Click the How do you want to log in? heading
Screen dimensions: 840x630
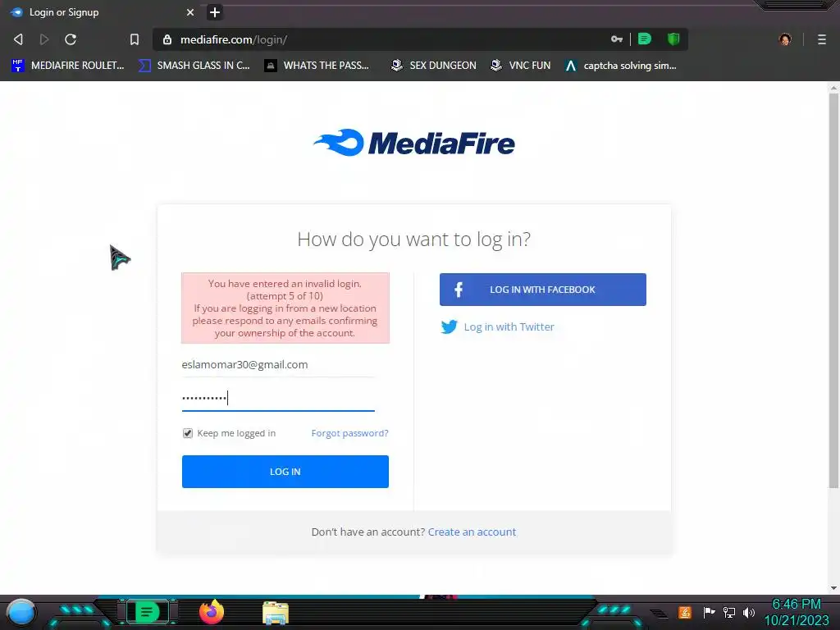414,239
